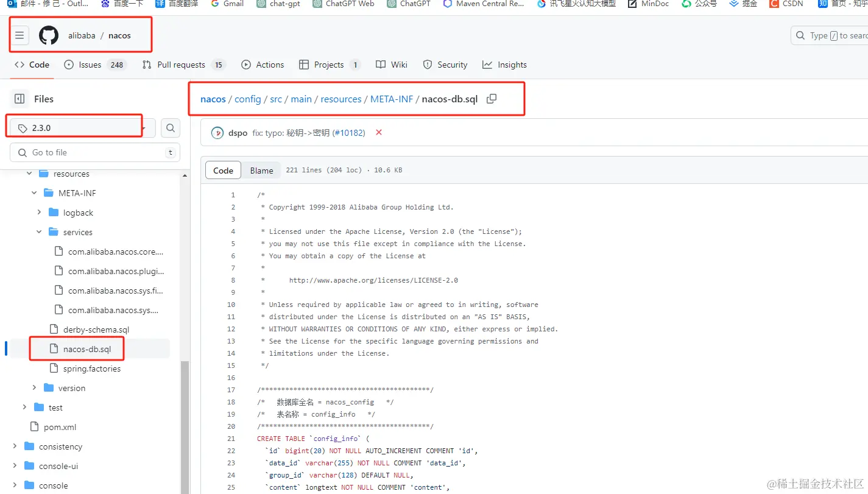This screenshot has width=868, height=494.
Task: Open the CSDN bookmark
Action: (786, 4)
